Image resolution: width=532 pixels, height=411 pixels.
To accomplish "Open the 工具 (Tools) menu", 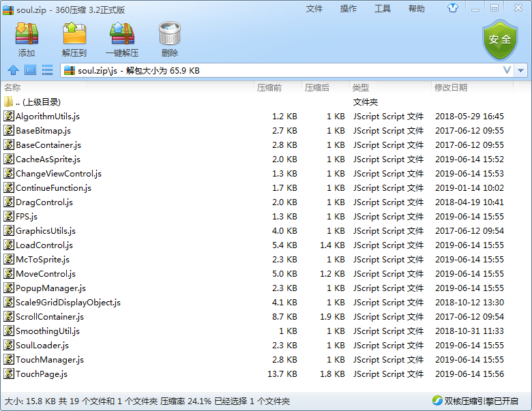I will coord(383,8).
